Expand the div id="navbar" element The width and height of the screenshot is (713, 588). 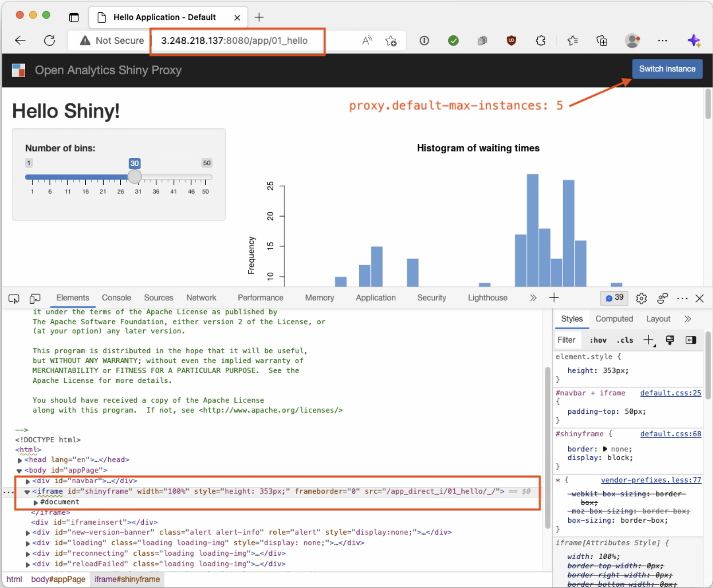27,481
